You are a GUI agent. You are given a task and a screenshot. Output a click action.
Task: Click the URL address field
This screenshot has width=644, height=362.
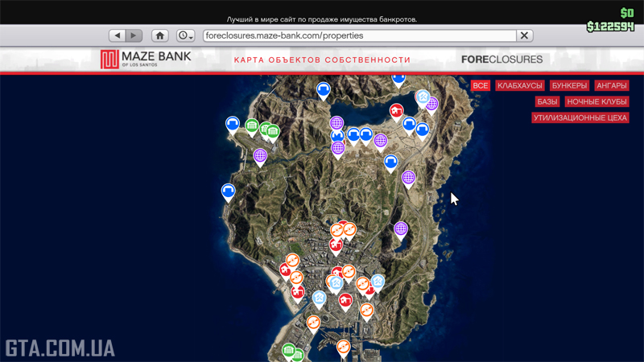[x=358, y=35]
